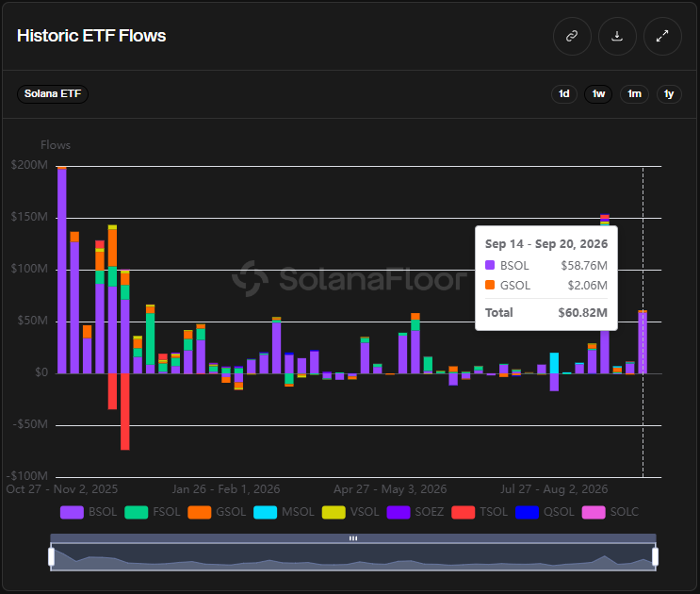700x594 pixels.
Task: Copy the chart link with the link icon
Action: click(572, 36)
